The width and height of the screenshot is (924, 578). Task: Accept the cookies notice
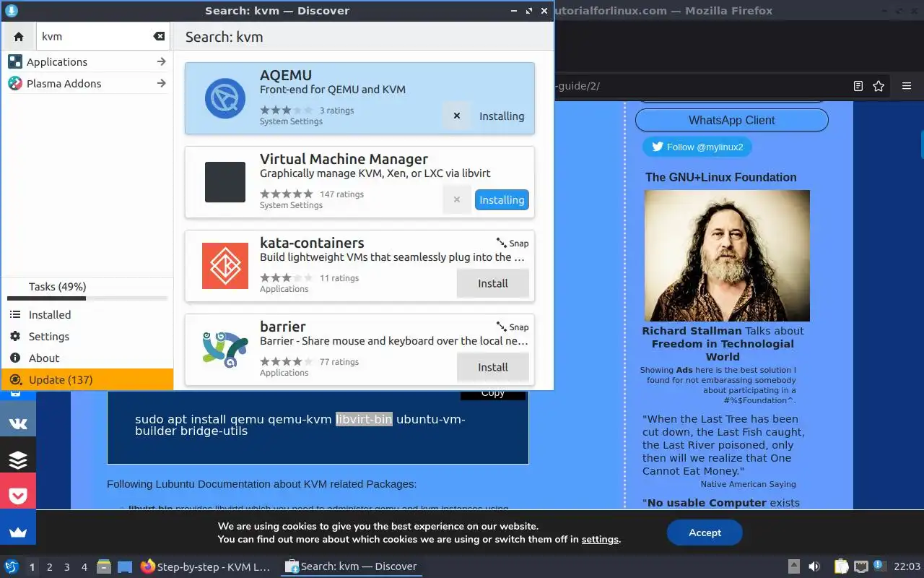pyautogui.click(x=705, y=532)
